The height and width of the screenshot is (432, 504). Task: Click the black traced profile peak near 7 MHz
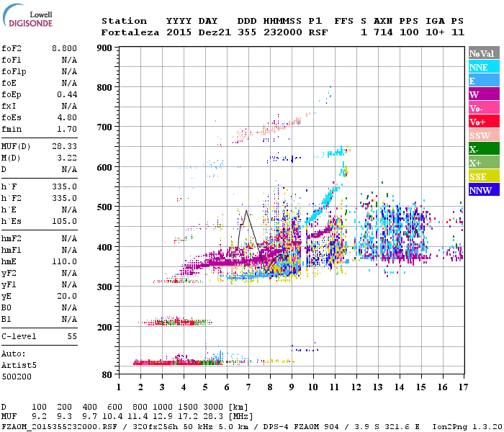[246, 211]
